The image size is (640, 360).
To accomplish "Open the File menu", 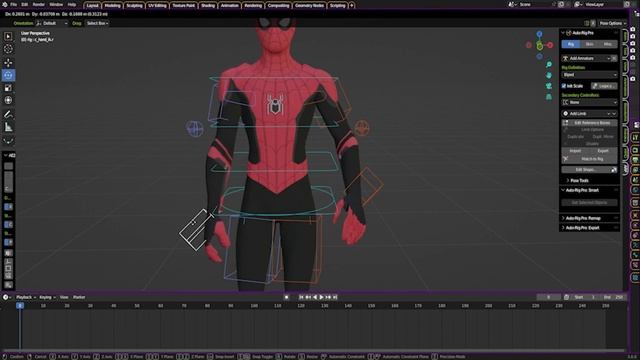I will pos(13,4).
